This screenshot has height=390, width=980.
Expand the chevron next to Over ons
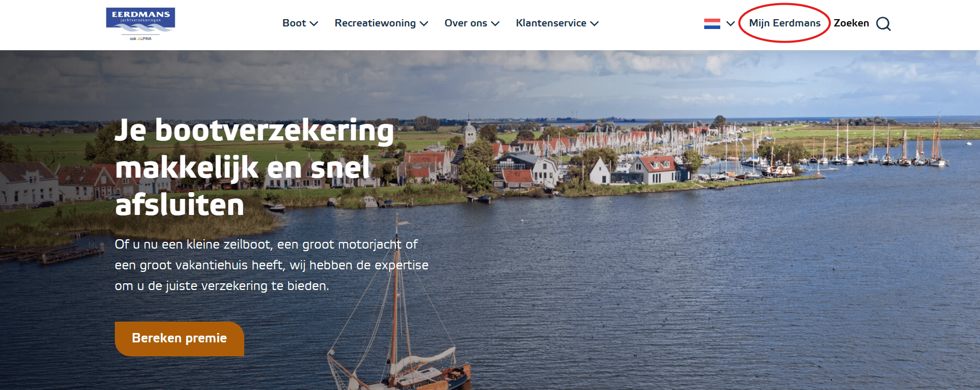[495, 24]
